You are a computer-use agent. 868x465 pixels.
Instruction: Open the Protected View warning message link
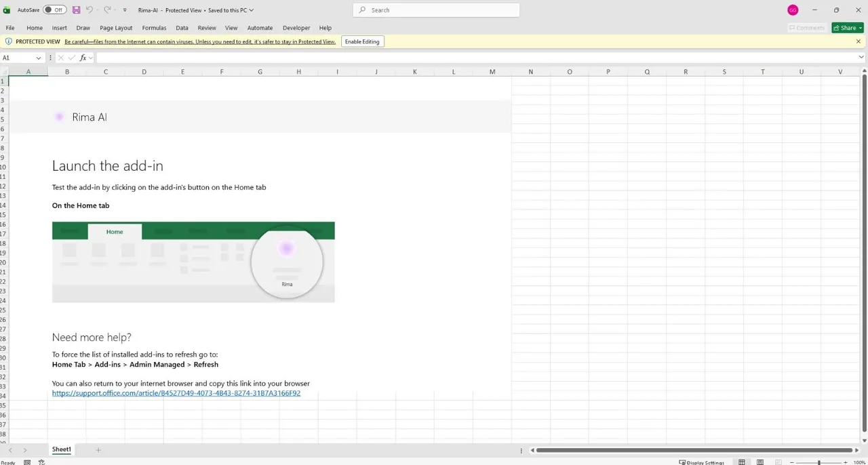point(200,41)
